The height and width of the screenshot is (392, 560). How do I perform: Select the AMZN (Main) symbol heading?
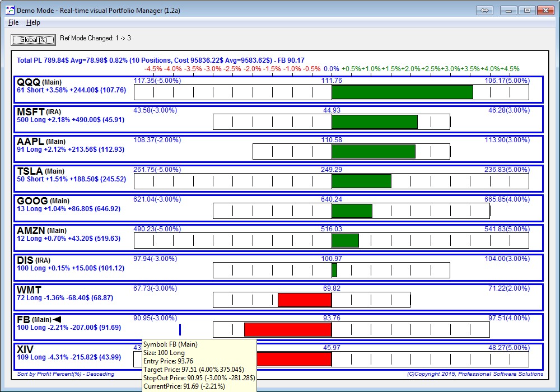[42, 230]
